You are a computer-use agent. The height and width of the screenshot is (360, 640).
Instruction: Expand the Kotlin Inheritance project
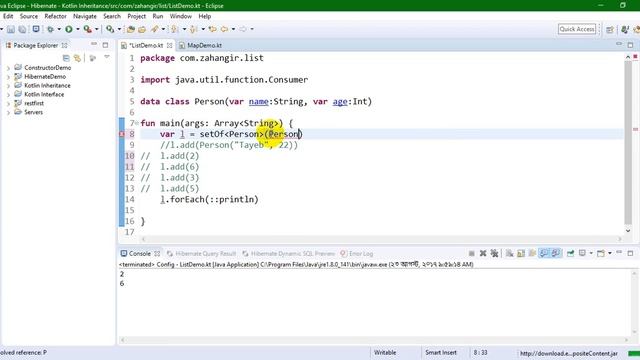[x=8, y=86]
